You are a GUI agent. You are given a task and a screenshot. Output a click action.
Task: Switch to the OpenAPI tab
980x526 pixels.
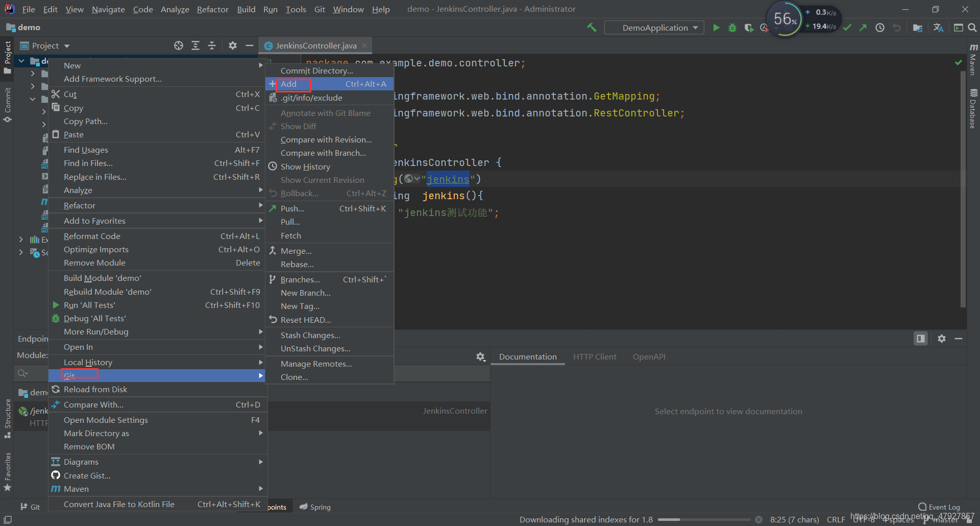point(649,356)
